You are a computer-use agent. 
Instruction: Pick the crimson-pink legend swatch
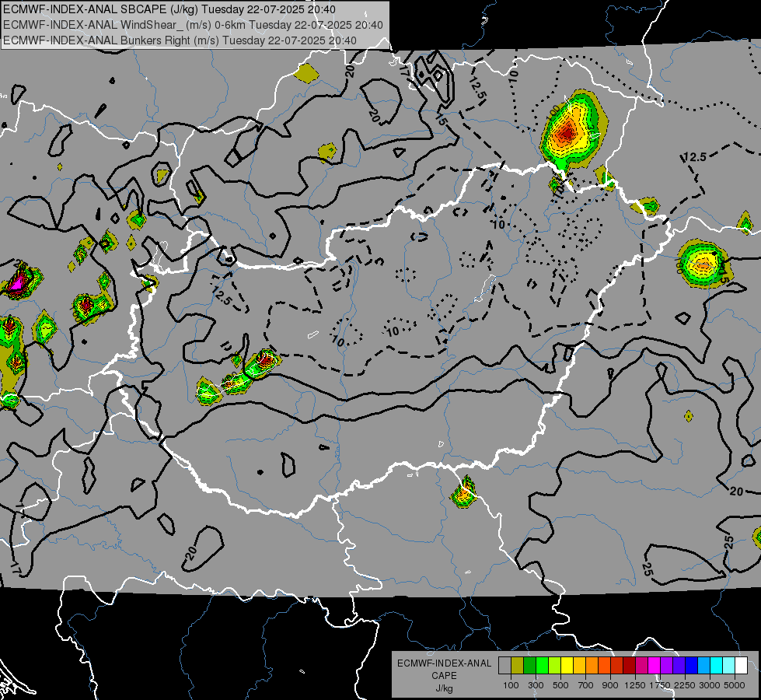point(641,666)
